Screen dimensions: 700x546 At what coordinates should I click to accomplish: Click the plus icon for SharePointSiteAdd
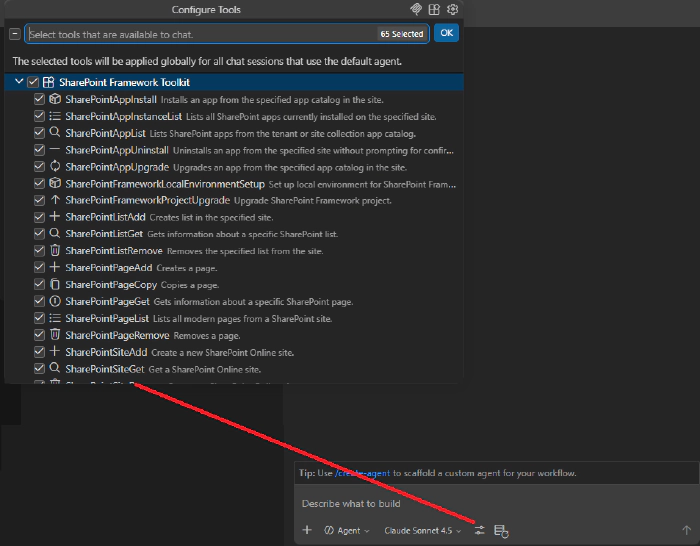(x=55, y=351)
